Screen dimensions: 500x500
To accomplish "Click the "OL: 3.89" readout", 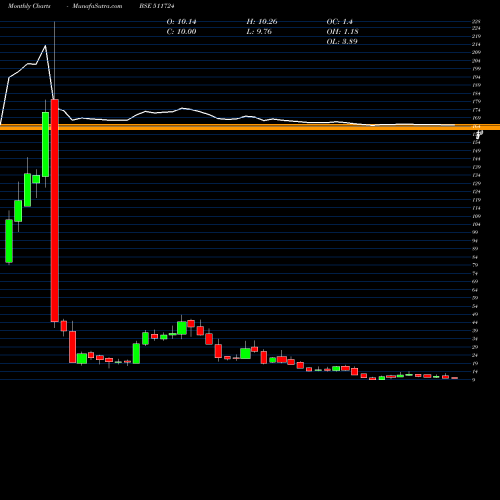I will tap(342, 42).
